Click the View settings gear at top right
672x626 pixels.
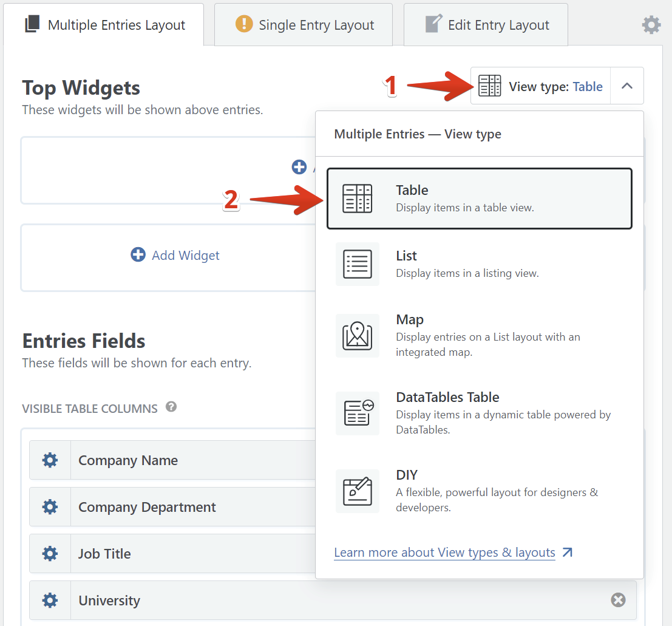pyautogui.click(x=651, y=26)
